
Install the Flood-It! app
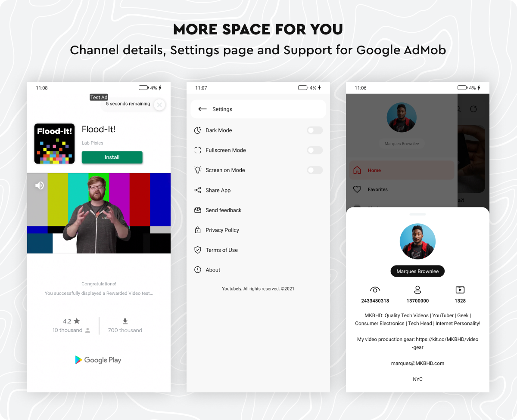point(112,157)
